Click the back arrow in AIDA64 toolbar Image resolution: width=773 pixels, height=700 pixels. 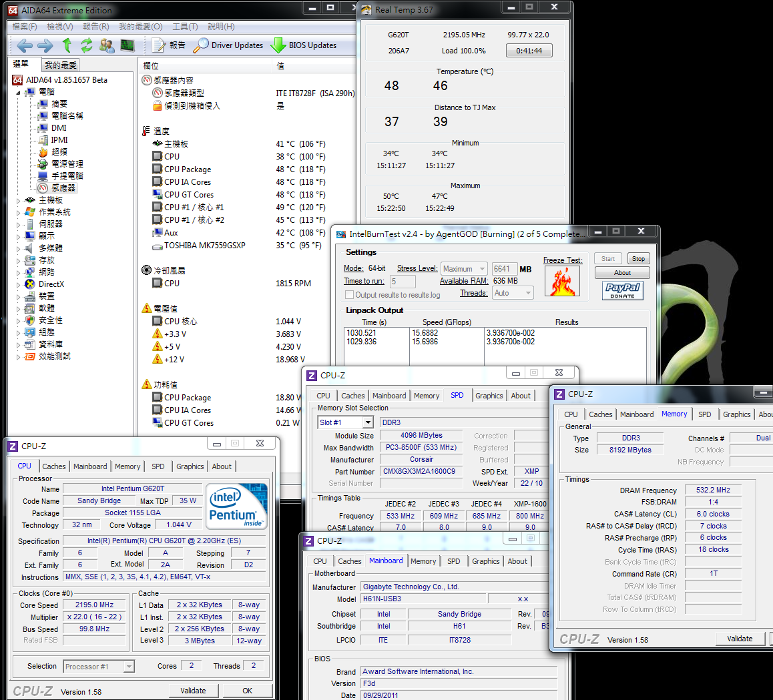coord(25,45)
